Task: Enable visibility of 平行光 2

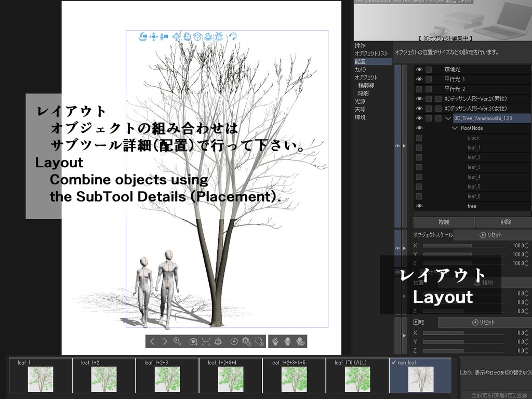Action: (x=419, y=89)
